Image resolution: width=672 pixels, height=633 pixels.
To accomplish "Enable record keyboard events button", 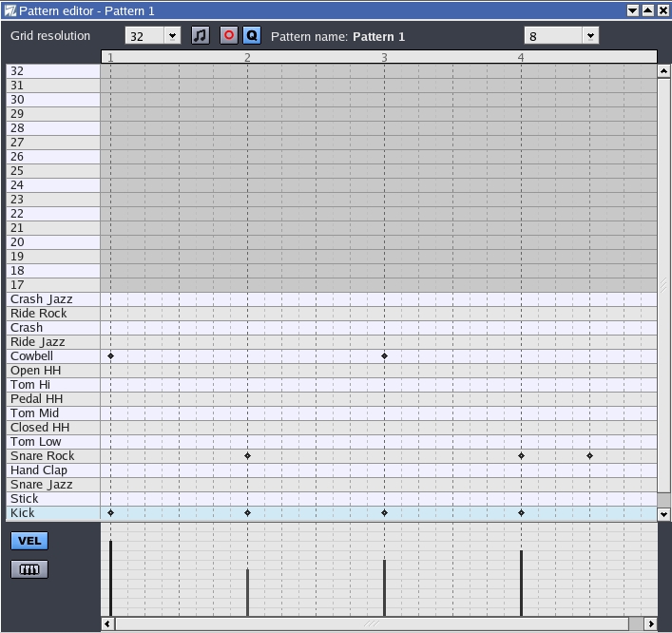I will click(228, 35).
